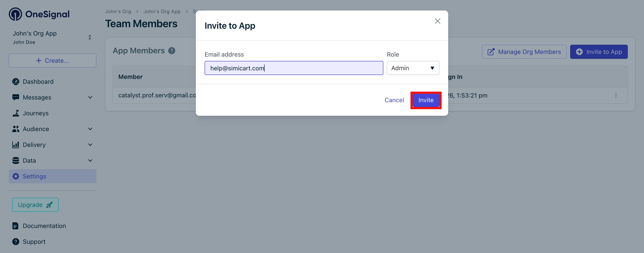The image size is (644, 253).
Task: Close the Invite to App dialog
Action: tap(437, 21)
